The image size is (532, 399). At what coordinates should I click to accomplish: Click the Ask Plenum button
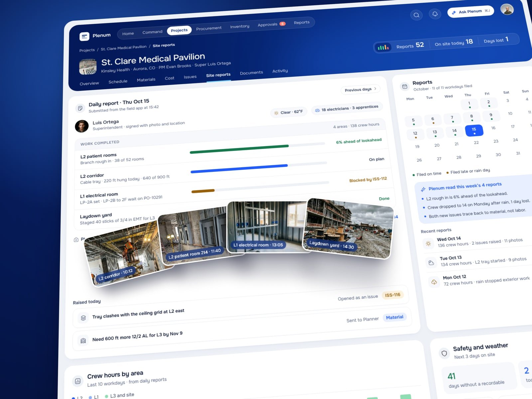point(470,12)
